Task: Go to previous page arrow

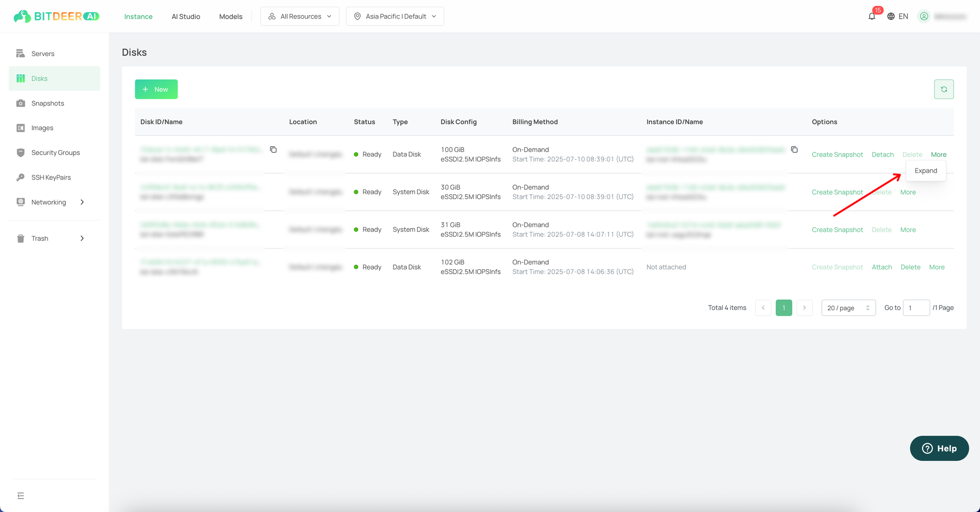Action: pyautogui.click(x=763, y=307)
